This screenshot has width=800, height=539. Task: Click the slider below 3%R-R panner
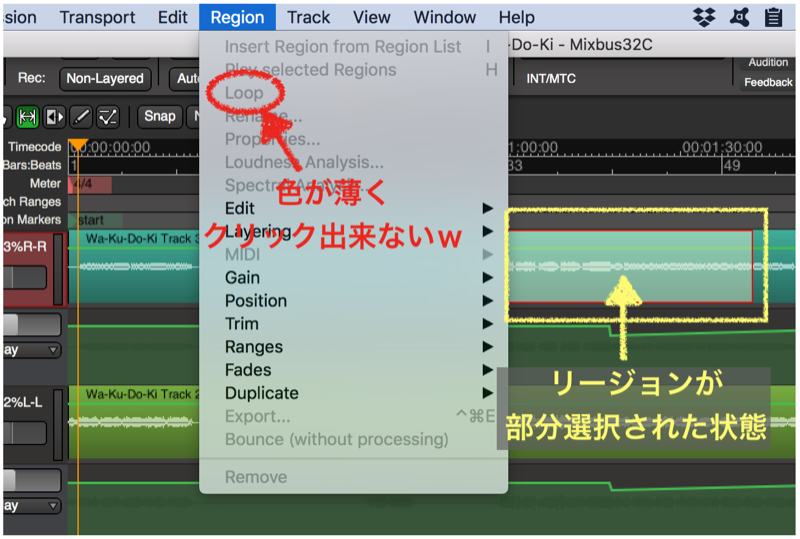[x=24, y=278]
